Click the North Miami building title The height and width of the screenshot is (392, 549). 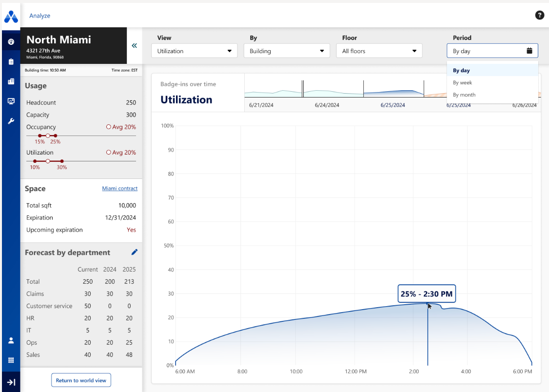click(59, 39)
